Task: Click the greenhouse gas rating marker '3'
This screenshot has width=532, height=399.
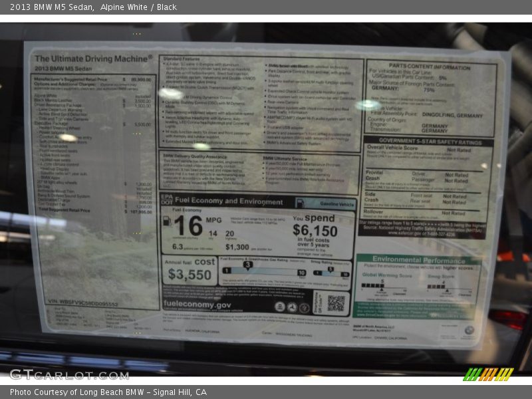Action: [248, 265]
